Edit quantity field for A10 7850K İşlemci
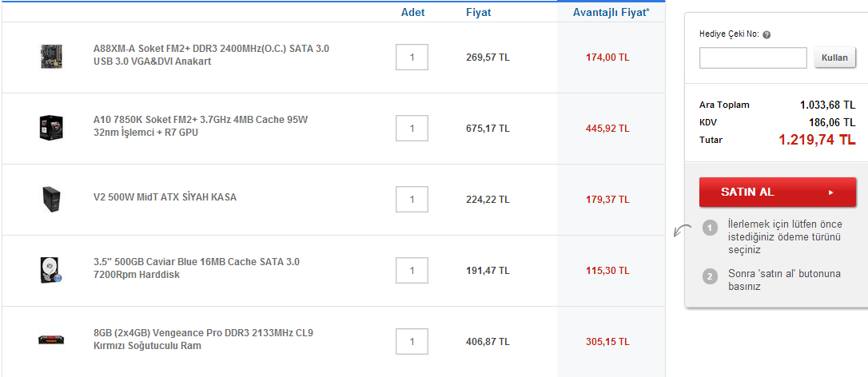868x377 pixels. (412, 129)
